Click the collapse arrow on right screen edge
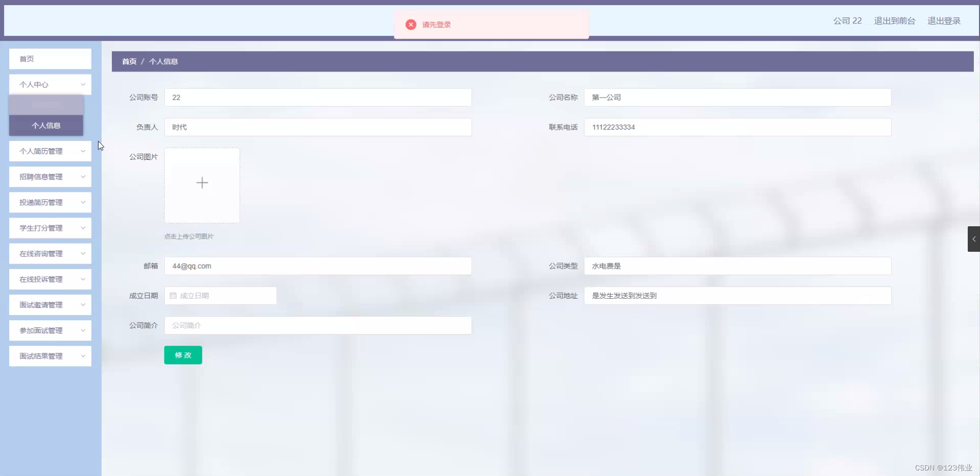 pos(974,239)
